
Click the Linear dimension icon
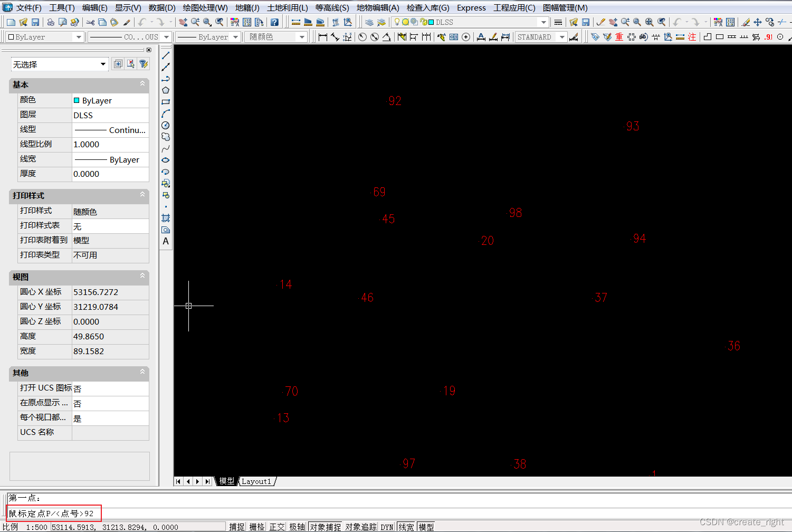(323, 37)
